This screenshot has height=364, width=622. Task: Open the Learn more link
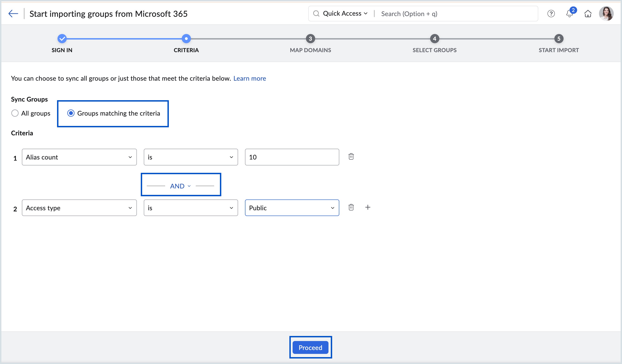[x=250, y=78]
